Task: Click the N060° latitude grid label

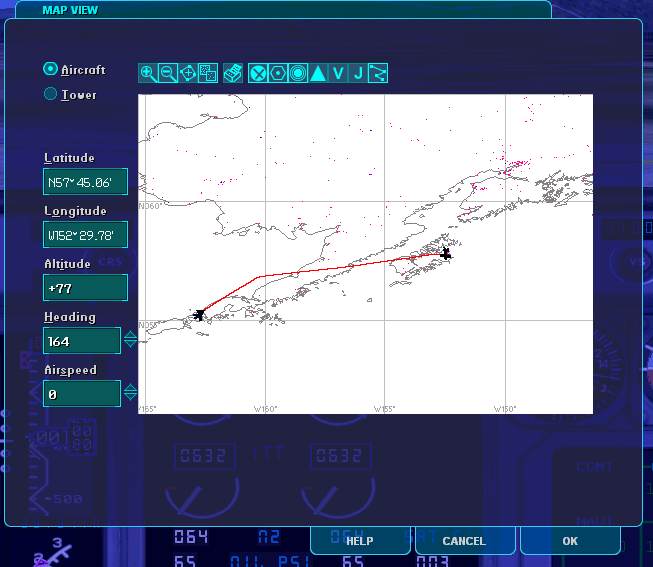Action: coord(150,206)
